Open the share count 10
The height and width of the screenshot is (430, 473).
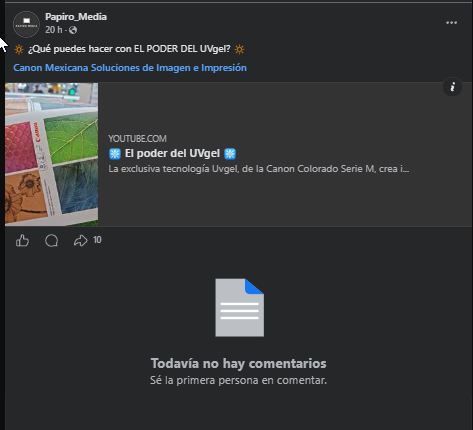click(97, 240)
